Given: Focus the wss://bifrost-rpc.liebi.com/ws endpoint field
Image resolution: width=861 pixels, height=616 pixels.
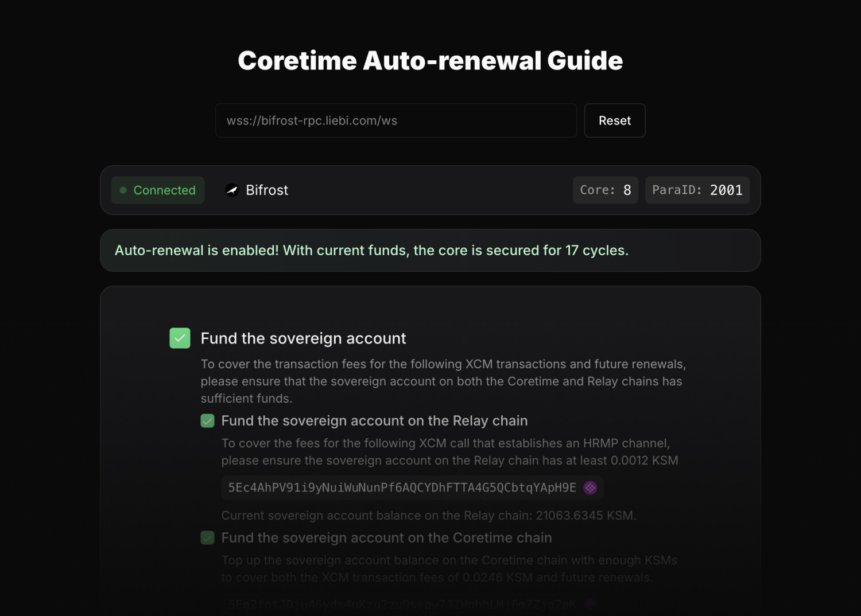Looking at the screenshot, I should point(395,120).
